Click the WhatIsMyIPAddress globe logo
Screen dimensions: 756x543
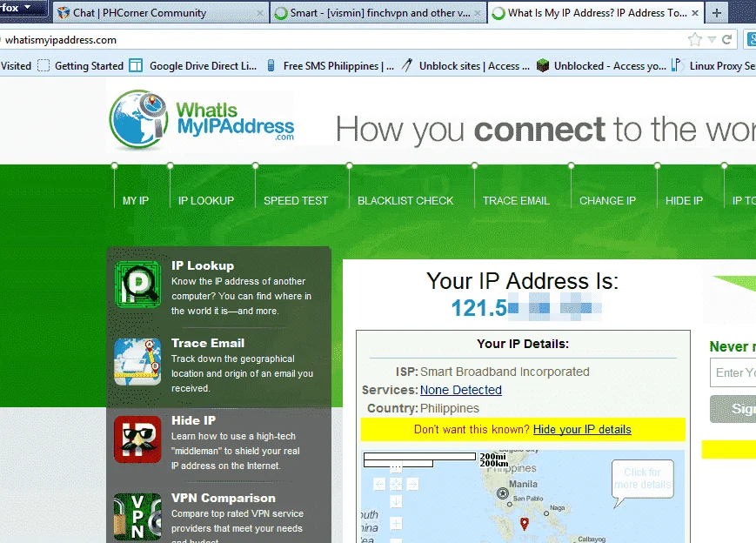138,118
